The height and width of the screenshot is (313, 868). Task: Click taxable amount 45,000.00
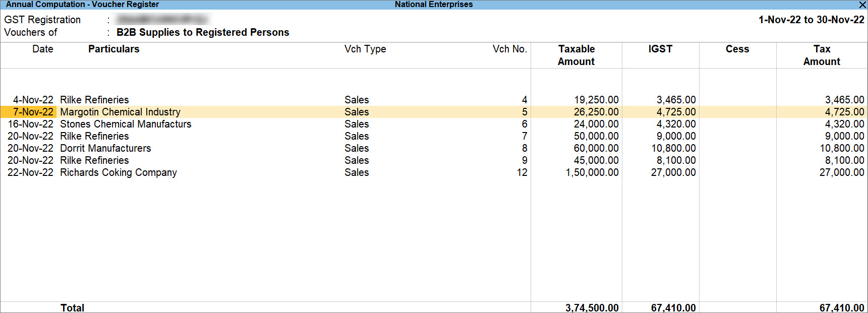pyautogui.click(x=596, y=160)
